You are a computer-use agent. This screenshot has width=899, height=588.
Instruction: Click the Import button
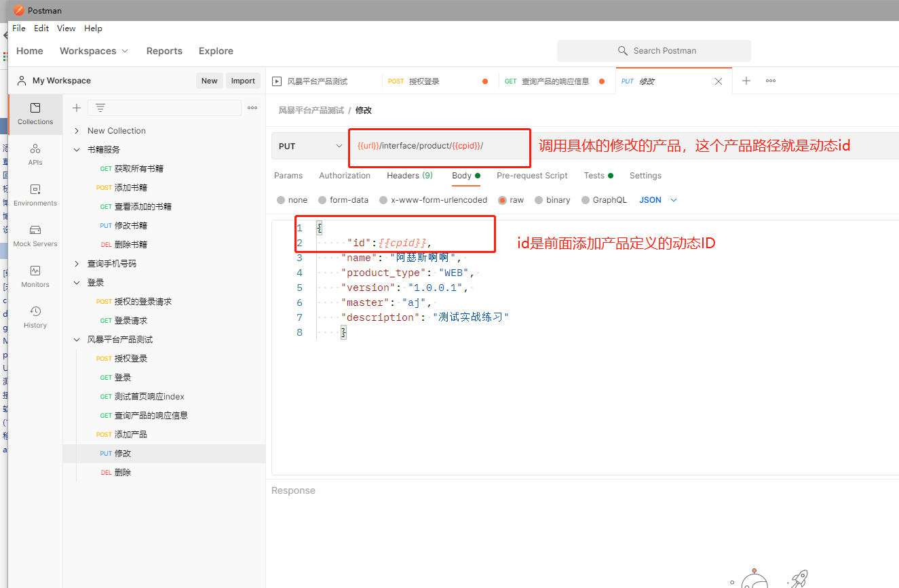[243, 81]
